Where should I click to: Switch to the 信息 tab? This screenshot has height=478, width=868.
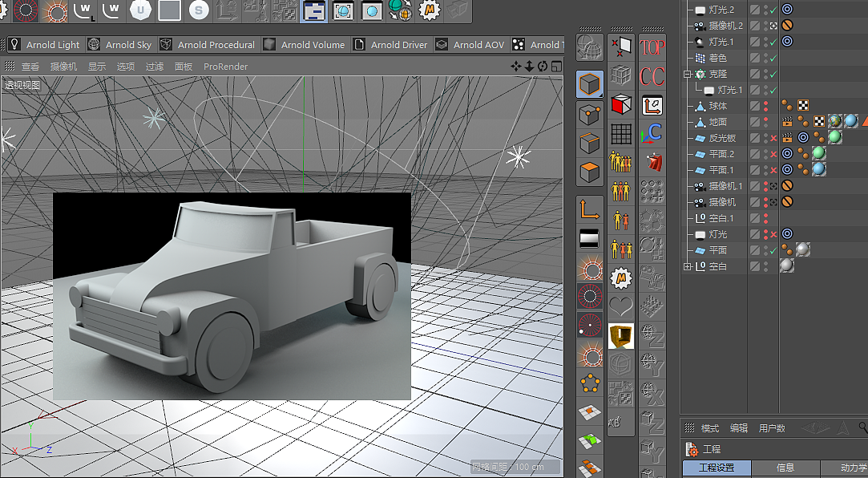tap(785, 467)
